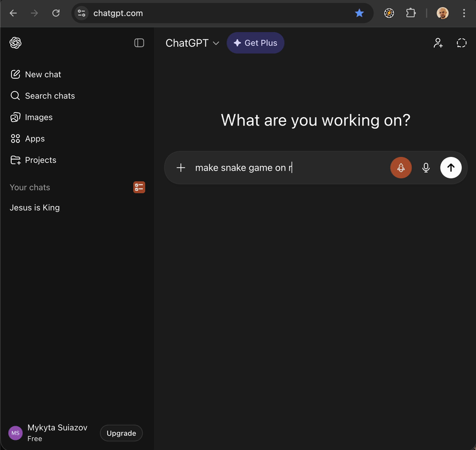Click the Get Plus button
The width and height of the screenshot is (476, 450).
click(x=255, y=43)
